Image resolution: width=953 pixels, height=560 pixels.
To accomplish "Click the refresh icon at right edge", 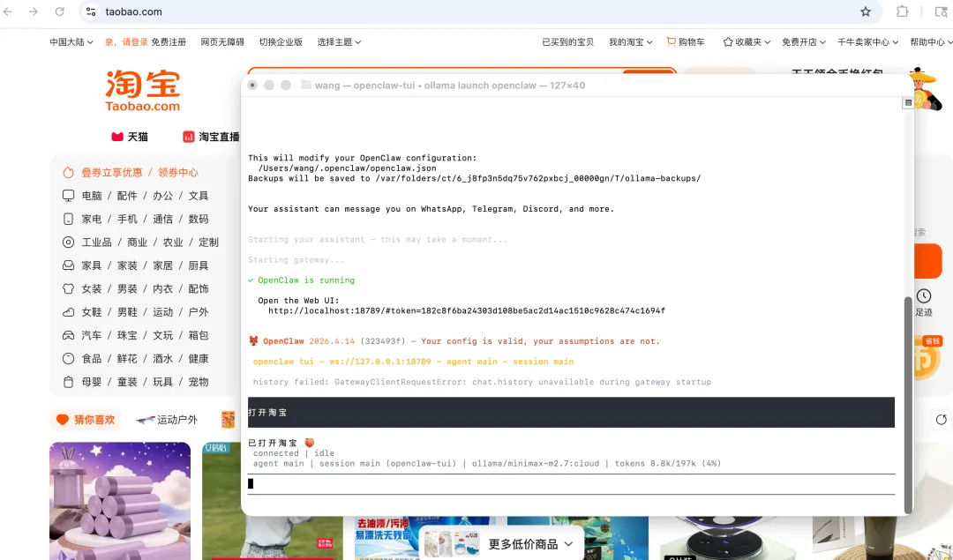I will tap(941, 419).
